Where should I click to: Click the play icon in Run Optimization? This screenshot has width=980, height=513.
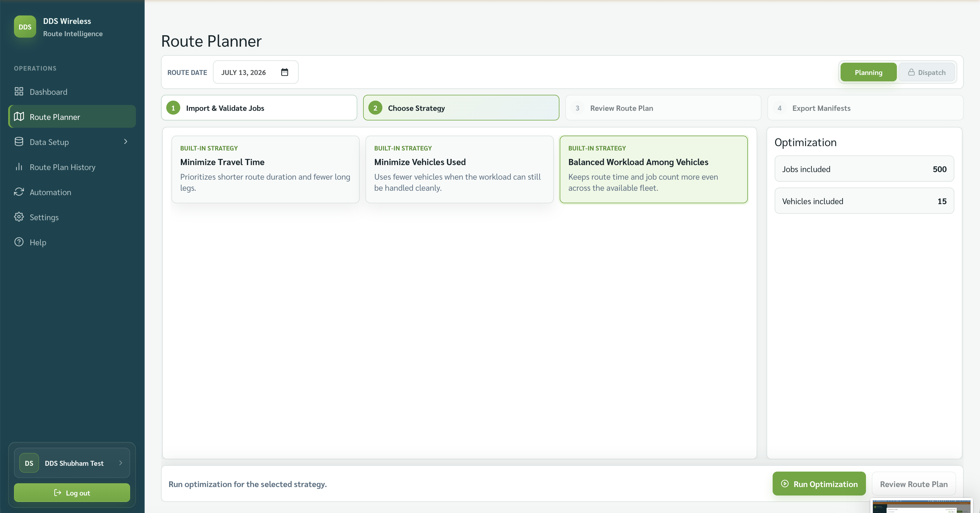tap(785, 484)
